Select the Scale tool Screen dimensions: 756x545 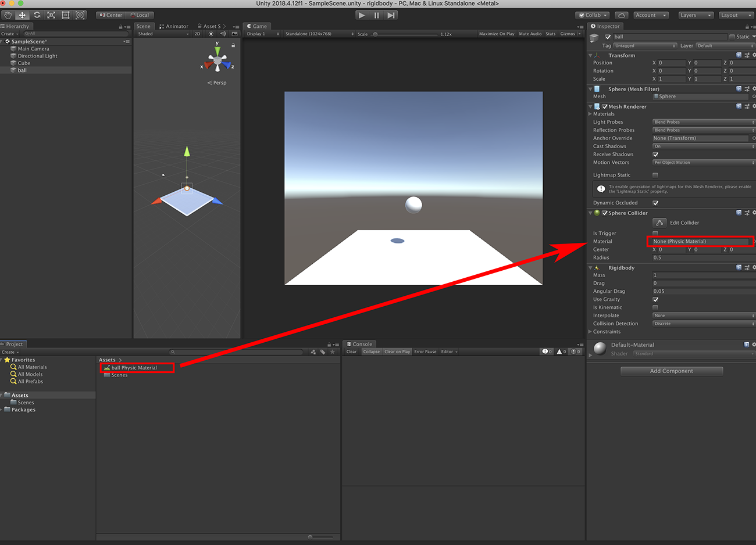(51, 15)
